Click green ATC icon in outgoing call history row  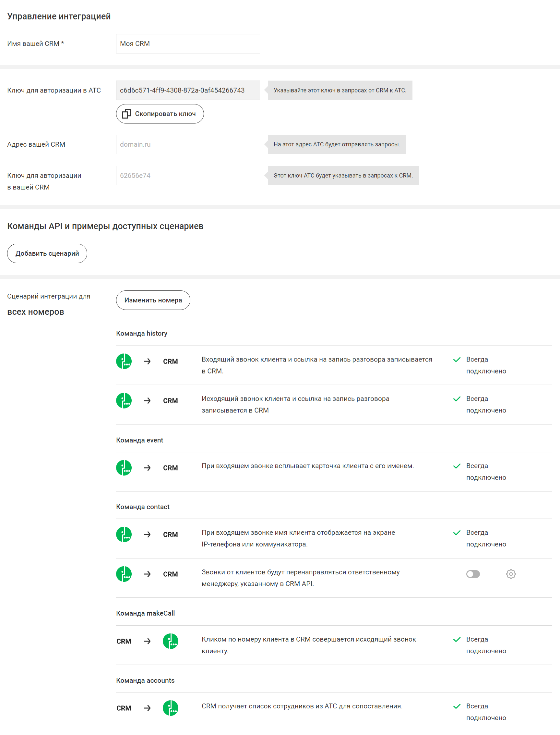pyautogui.click(x=124, y=400)
